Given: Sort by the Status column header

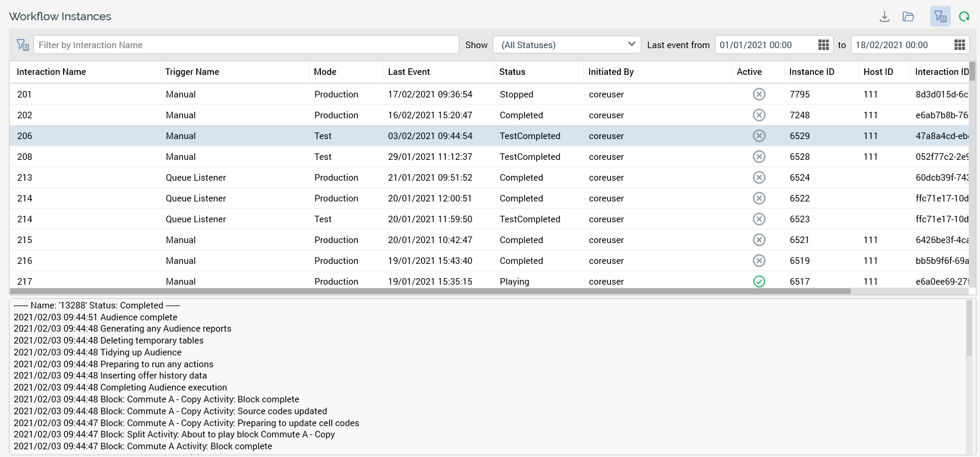Looking at the screenshot, I should [512, 72].
